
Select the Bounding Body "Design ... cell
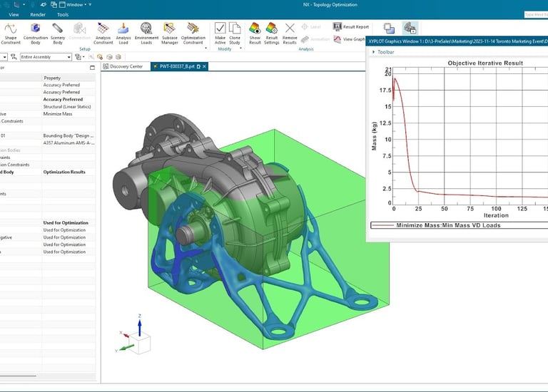tap(68, 136)
